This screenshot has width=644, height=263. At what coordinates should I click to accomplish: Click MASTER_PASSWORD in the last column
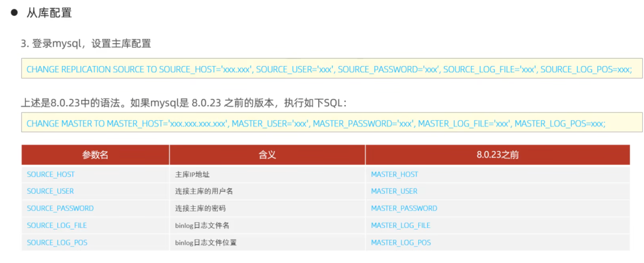click(x=404, y=208)
